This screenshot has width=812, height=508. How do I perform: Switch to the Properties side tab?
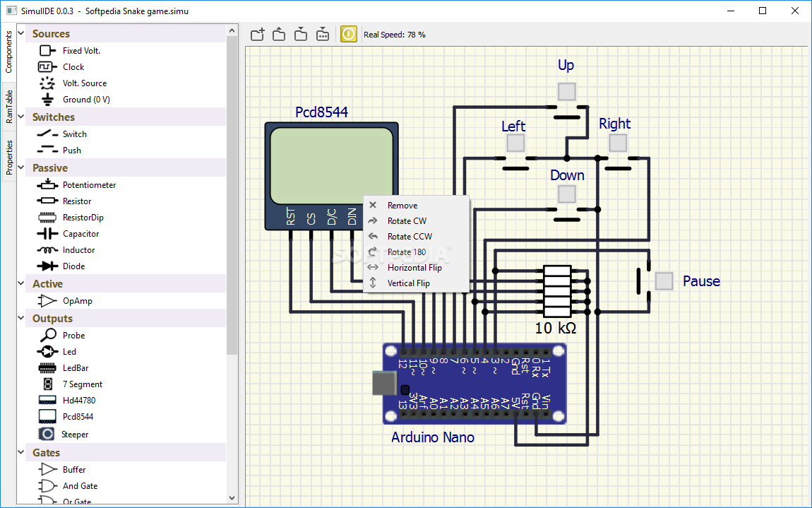point(8,157)
